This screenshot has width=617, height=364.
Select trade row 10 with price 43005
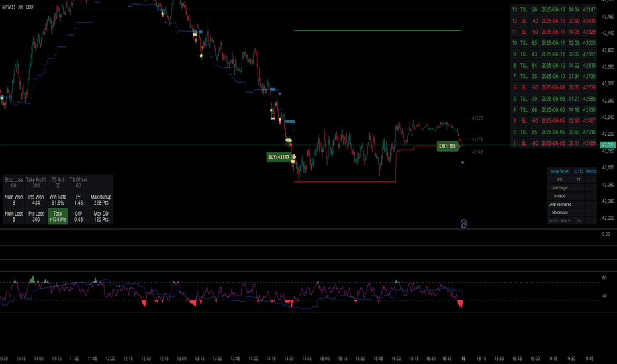pyautogui.click(x=553, y=43)
